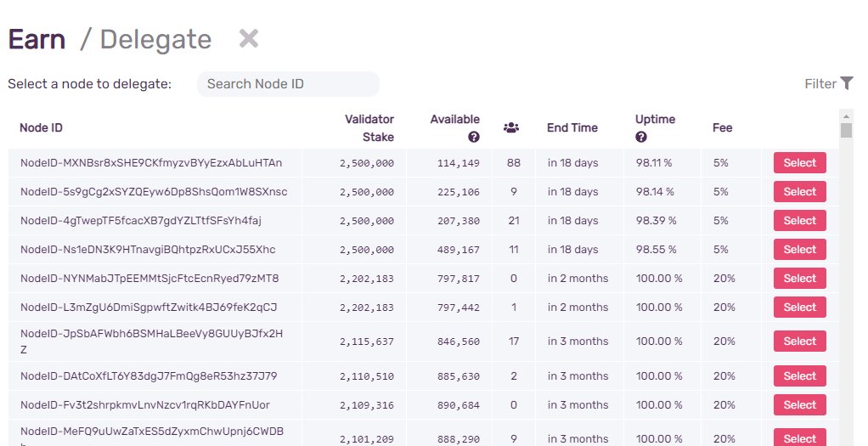Close the Delegate view with the X icon

(249, 39)
